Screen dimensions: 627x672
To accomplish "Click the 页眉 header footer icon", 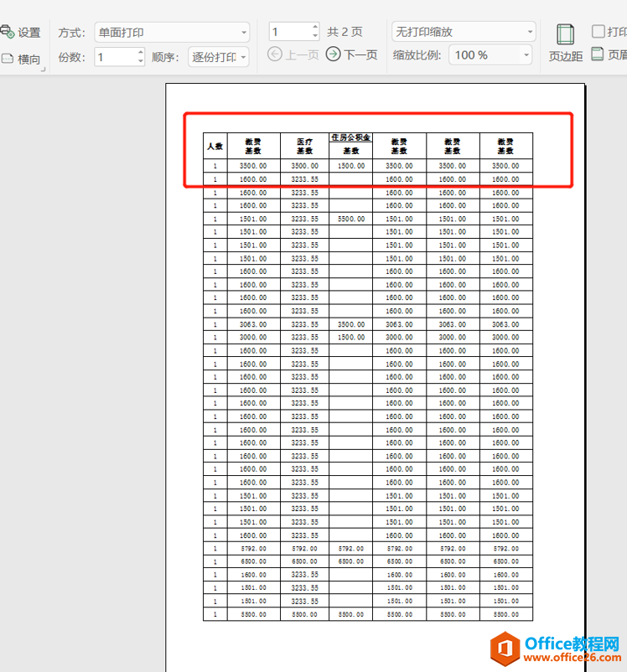I will pyautogui.click(x=598, y=54).
